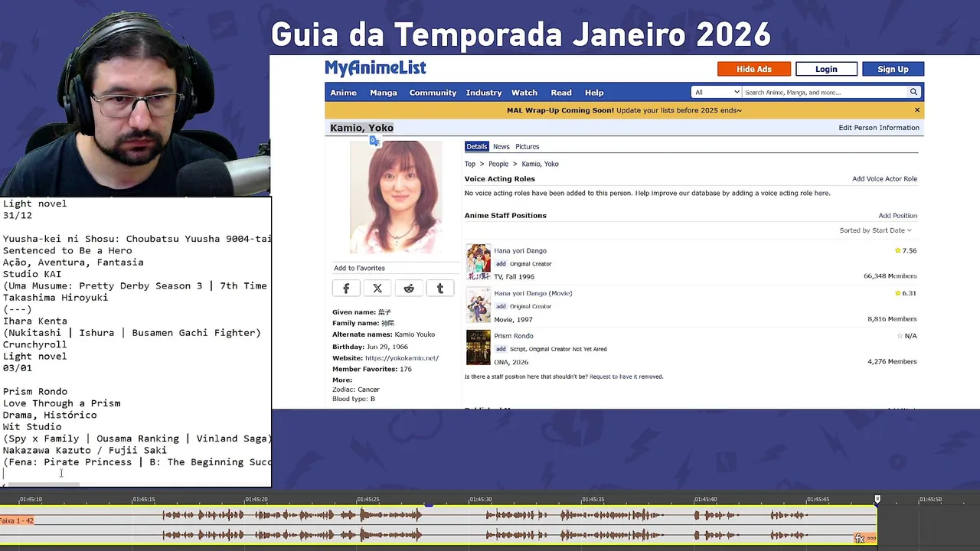
Task: Open the Help menu
Action: point(594,93)
